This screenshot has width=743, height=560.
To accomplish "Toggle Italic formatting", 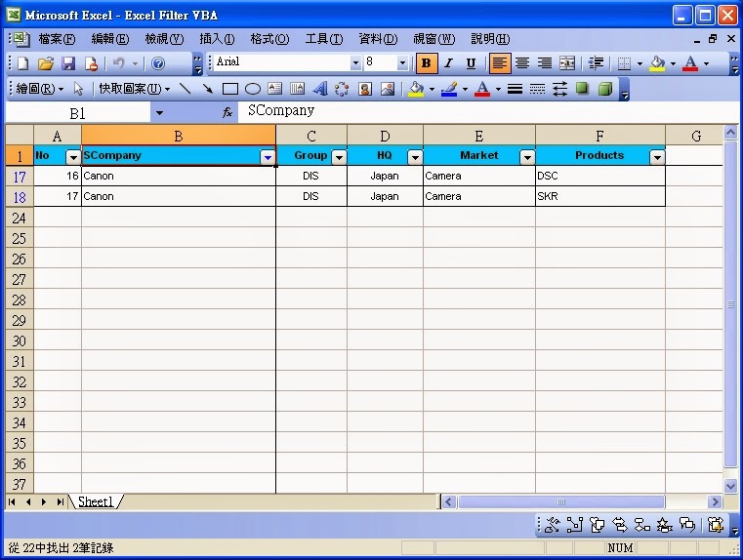I will coord(448,63).
